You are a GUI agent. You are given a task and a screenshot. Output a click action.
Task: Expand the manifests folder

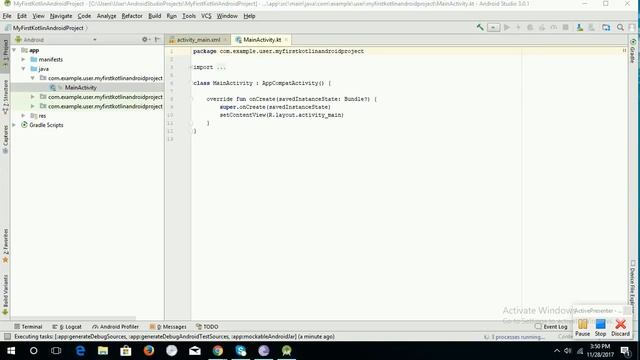[23, 60]
